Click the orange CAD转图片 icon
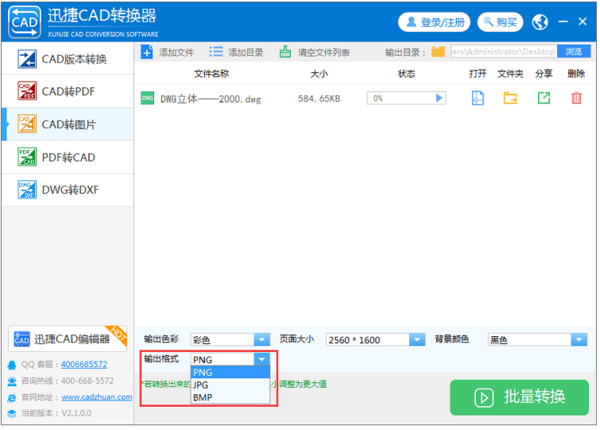 pos(27,124)
